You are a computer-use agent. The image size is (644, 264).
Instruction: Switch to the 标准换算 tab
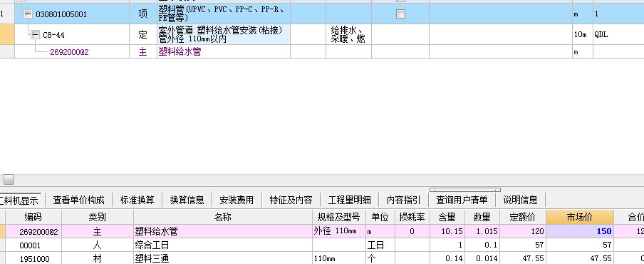point(137,200)
